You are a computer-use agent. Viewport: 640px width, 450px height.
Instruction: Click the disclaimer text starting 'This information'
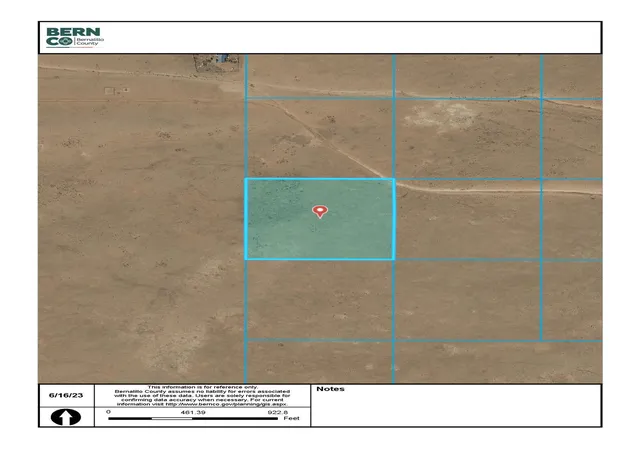pos(202,396)
